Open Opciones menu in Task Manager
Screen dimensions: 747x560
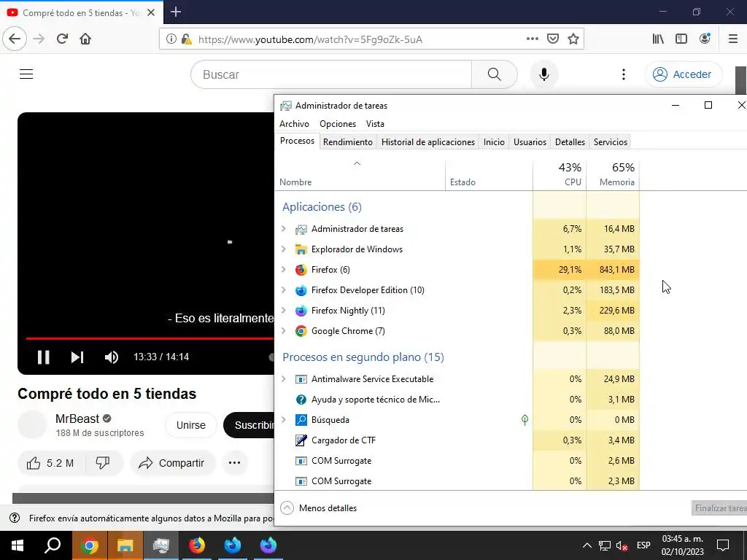[338, 124]
